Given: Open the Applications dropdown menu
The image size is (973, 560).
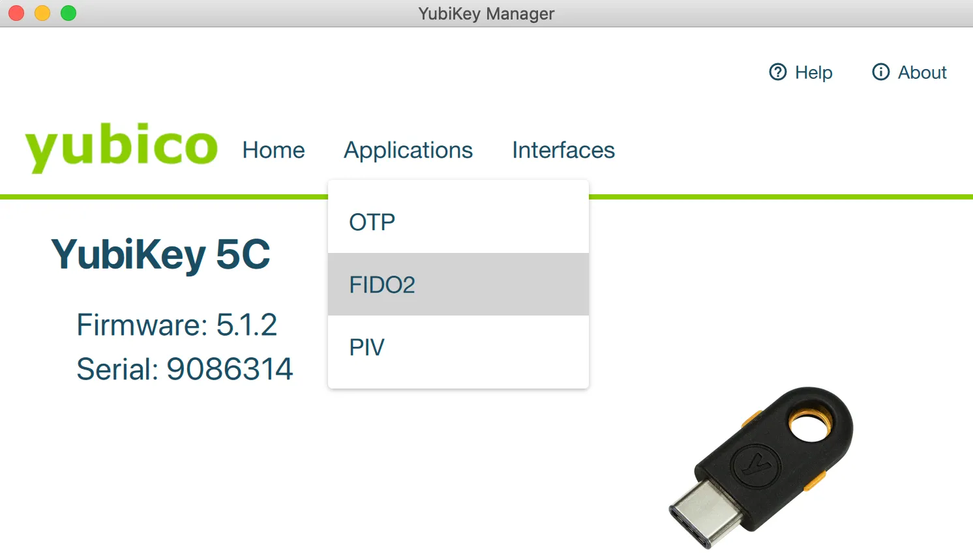Looking at the screenshot, I should click(408, 150).
